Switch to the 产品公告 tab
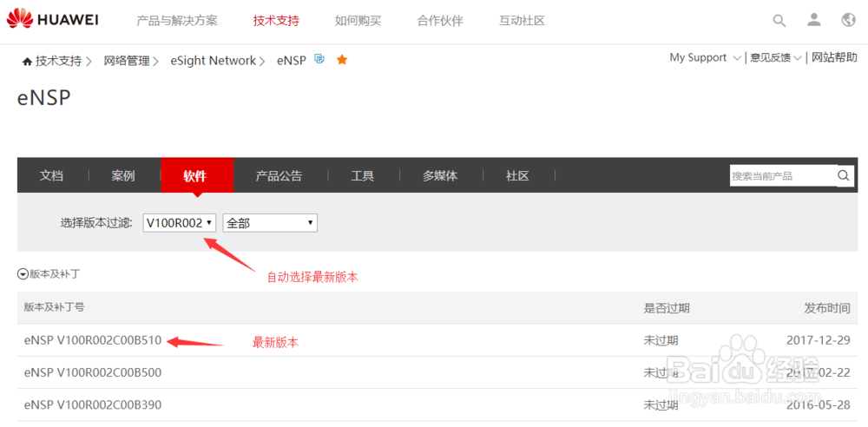This screenshot has width=868, height=427. point(279,176)
